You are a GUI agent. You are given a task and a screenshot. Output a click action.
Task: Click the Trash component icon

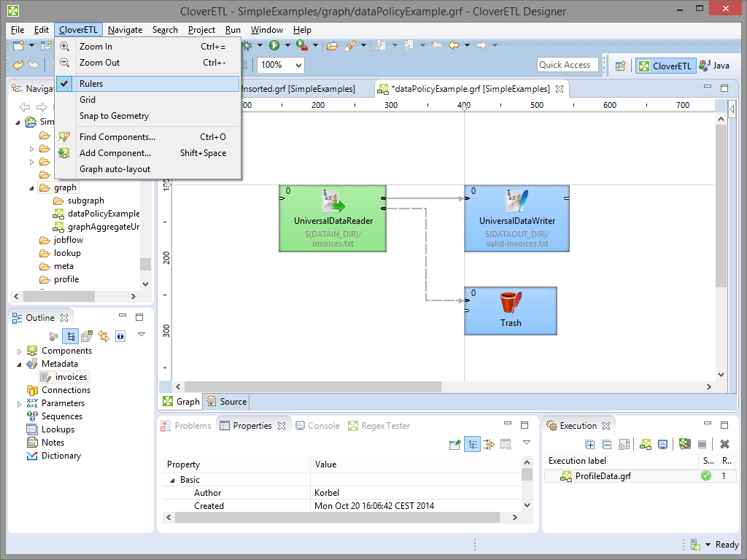coord(511,303)
